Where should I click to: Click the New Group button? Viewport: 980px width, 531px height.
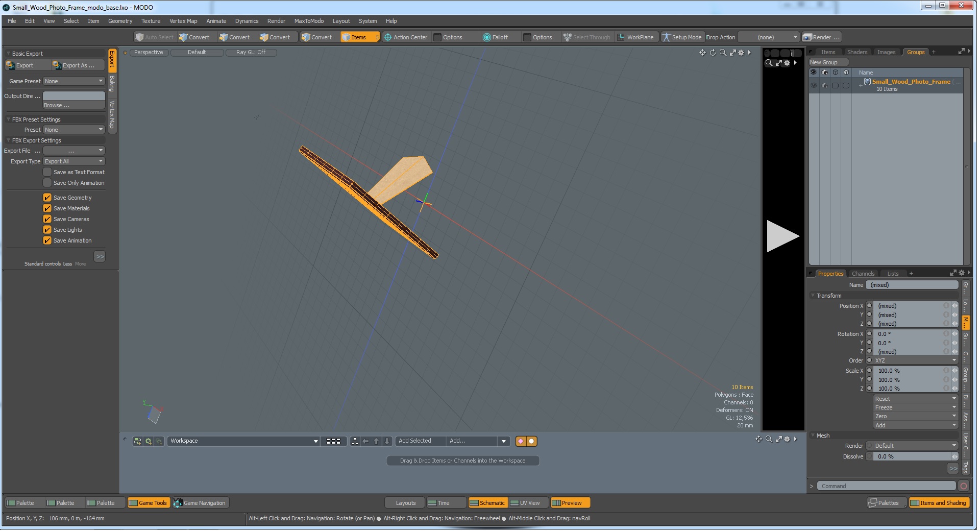[x=828, y=62]
